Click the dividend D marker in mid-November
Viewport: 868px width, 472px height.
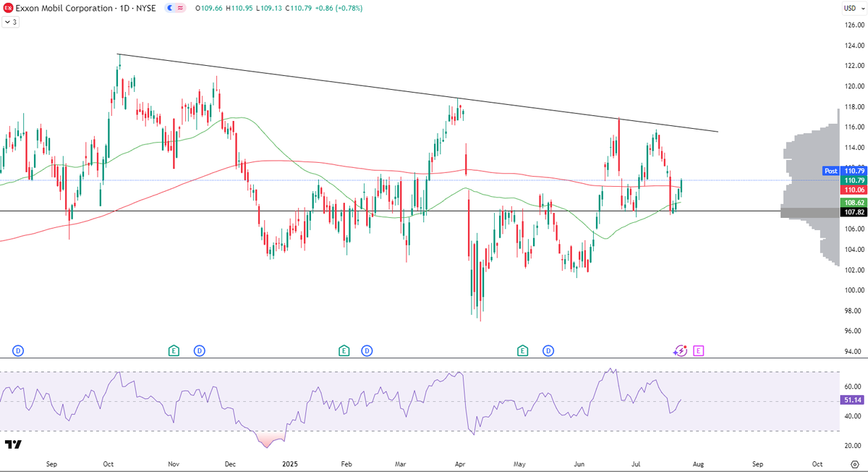199,350
